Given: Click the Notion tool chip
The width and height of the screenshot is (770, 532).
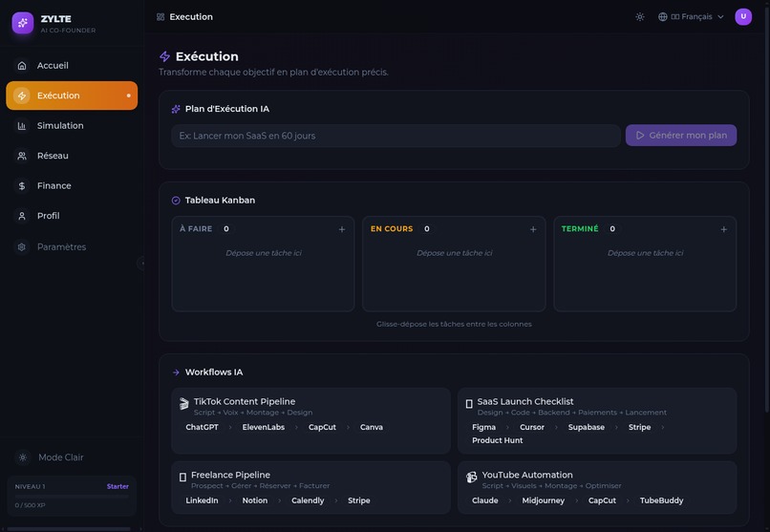Looking at the screenshot, I should [255, 500].
